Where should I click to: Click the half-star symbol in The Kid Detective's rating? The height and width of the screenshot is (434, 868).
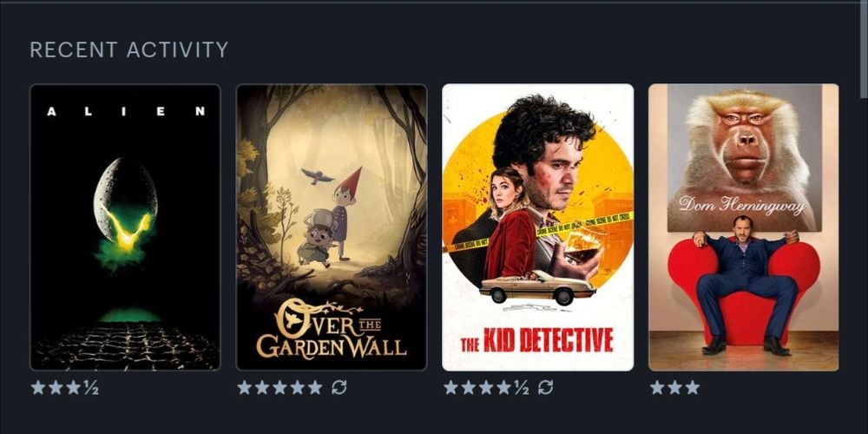522,387
